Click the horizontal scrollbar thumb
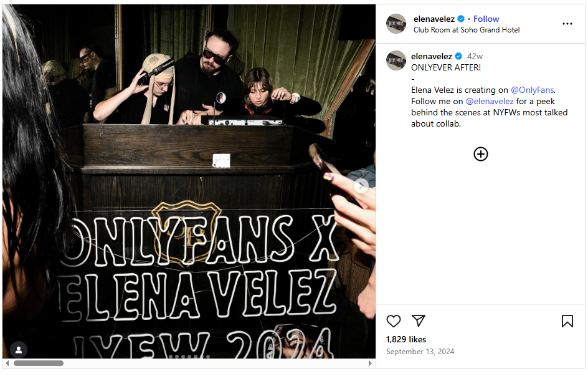This screenshot has width=588, height=376. point(39,364)
